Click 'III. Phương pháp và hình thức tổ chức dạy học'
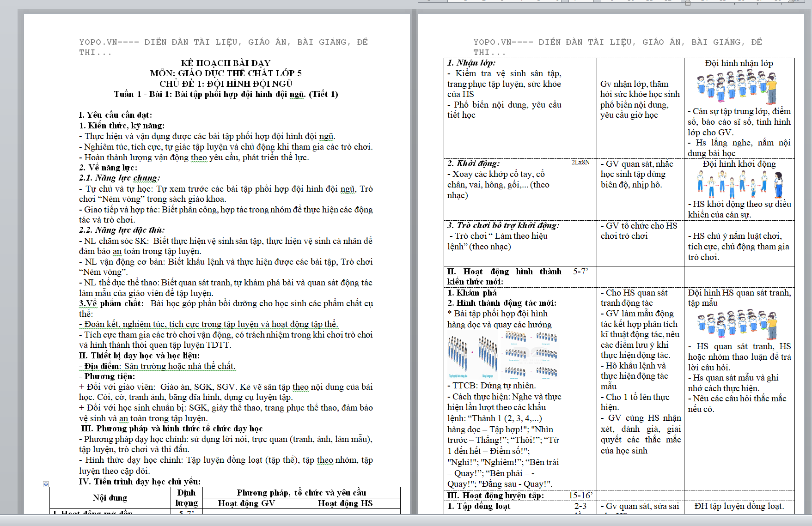This screenshot has height=526, width=812. [171, 429]
